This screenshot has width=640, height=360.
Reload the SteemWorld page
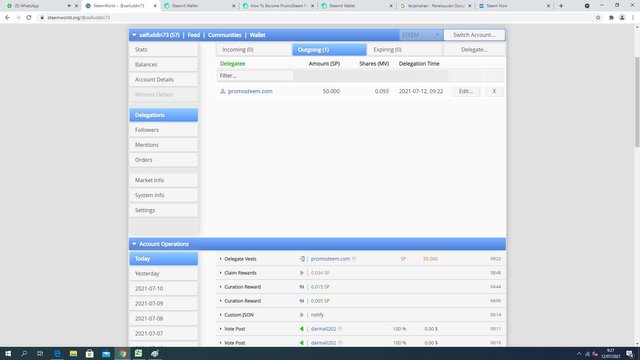[x=29, y=18]
